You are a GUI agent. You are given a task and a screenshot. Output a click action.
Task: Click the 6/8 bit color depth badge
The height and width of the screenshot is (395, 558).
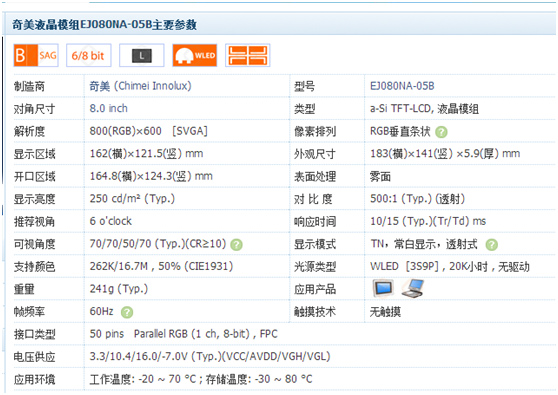coord(88,56)
